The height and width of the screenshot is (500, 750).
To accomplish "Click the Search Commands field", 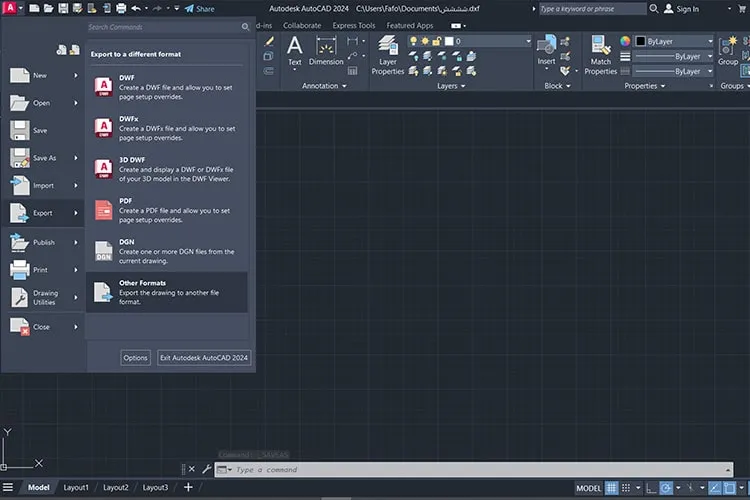I will point(165,27).
